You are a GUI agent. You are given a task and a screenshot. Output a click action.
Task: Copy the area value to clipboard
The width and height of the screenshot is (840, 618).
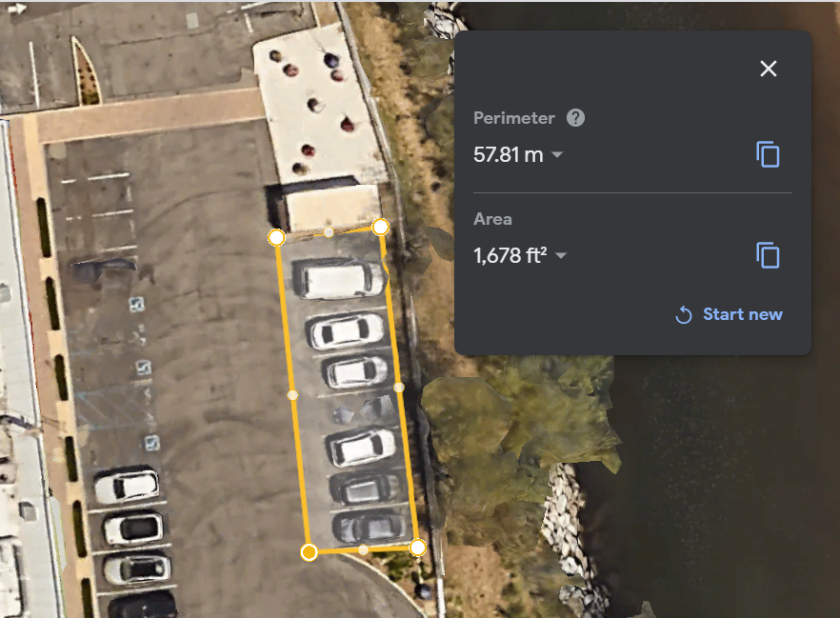[768, 255]
